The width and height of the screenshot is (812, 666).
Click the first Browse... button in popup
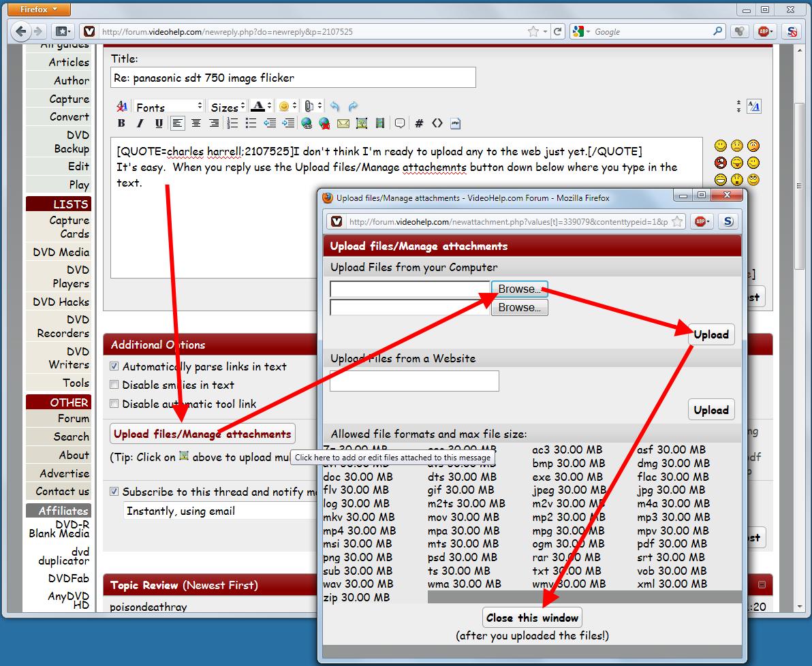click(519, 289)
